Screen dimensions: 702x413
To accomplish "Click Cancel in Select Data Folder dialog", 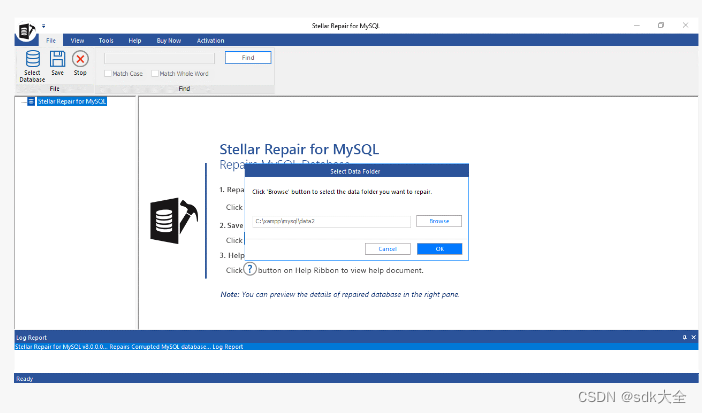I will pos(388,249).
